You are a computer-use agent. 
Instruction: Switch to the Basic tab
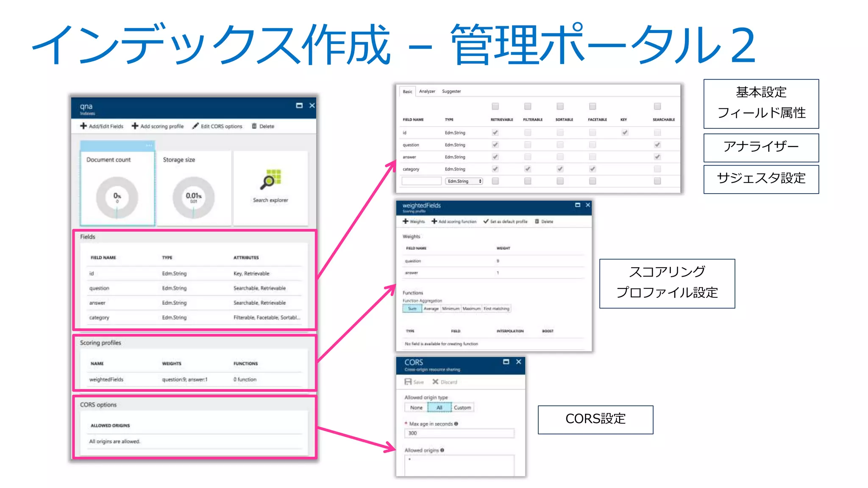coord(407,91)
